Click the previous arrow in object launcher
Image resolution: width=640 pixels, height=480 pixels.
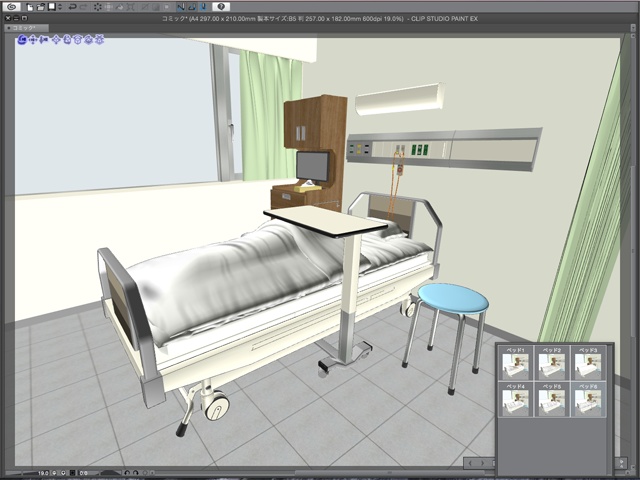[470, 463]
